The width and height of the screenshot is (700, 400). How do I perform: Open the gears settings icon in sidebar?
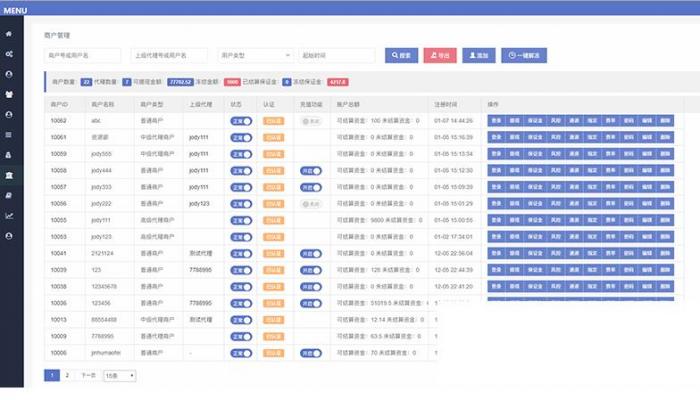tap(9, 54)
